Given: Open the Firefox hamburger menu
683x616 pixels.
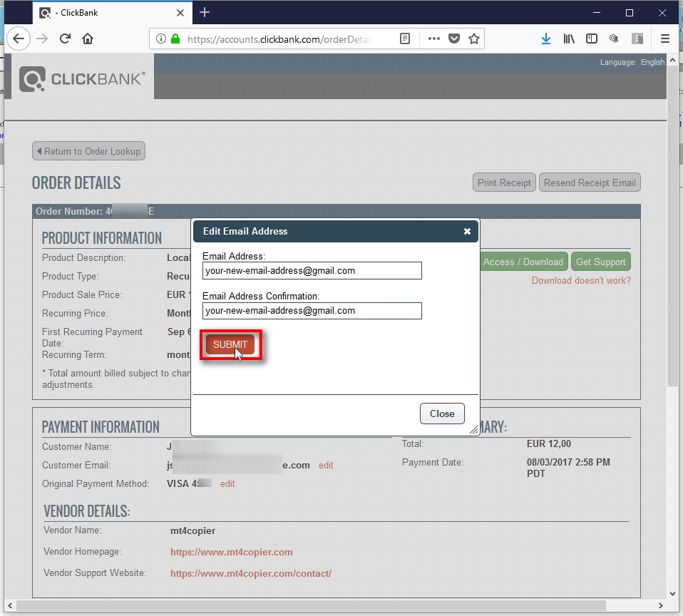Looking at the screenshot, I should coord(664,38).
